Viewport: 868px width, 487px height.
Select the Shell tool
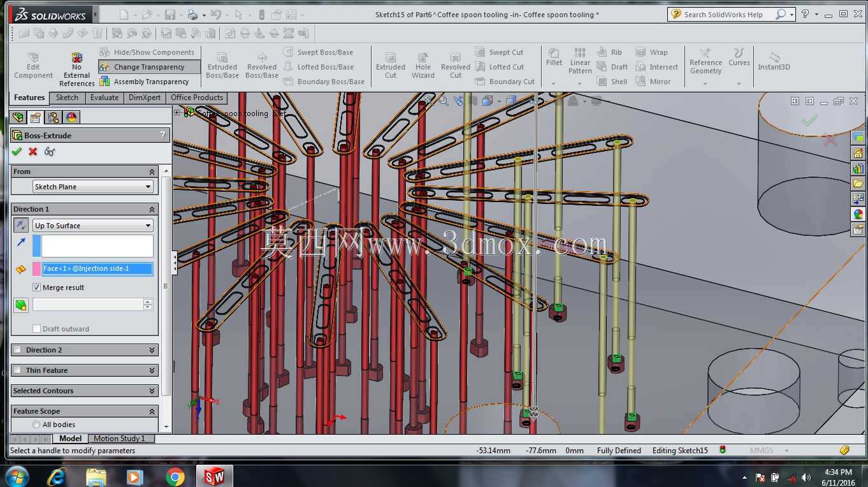(x=612, y=82)
